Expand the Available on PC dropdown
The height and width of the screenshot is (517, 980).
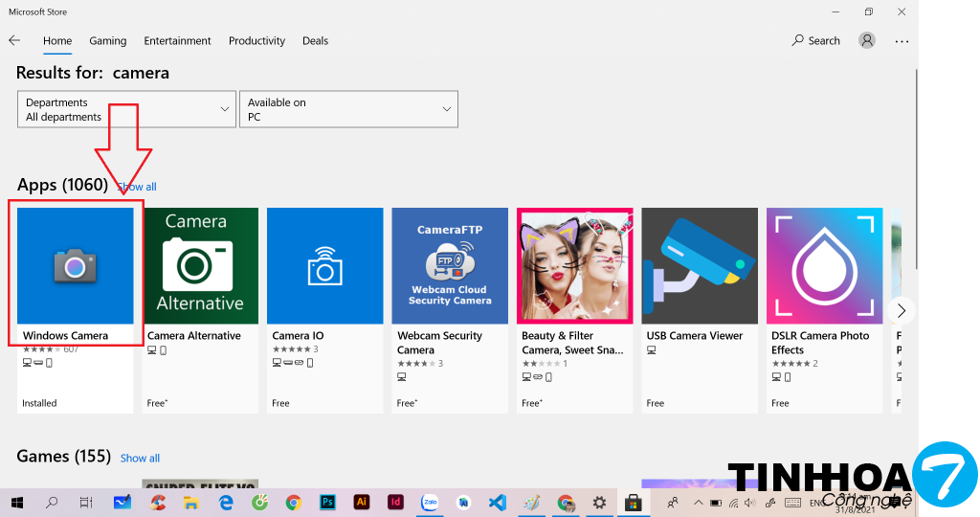tap(348, 109)
